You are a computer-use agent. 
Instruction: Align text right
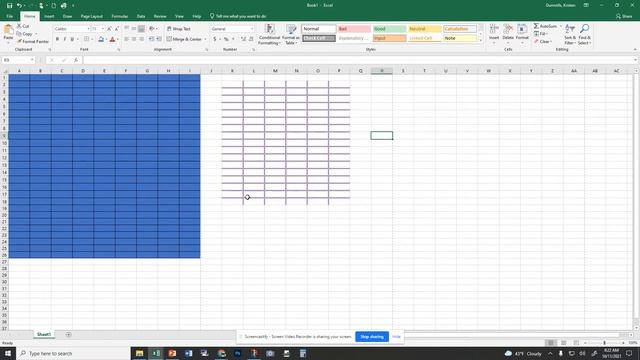(142, 39)
